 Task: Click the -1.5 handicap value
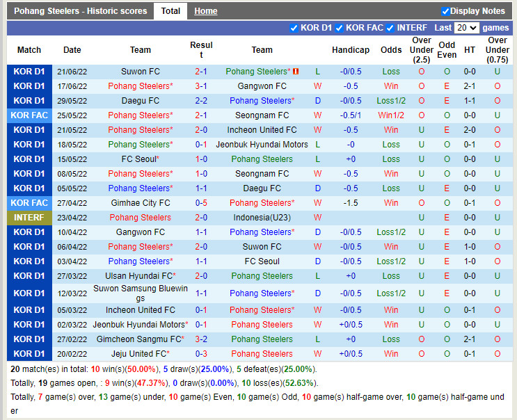(351, 203)
